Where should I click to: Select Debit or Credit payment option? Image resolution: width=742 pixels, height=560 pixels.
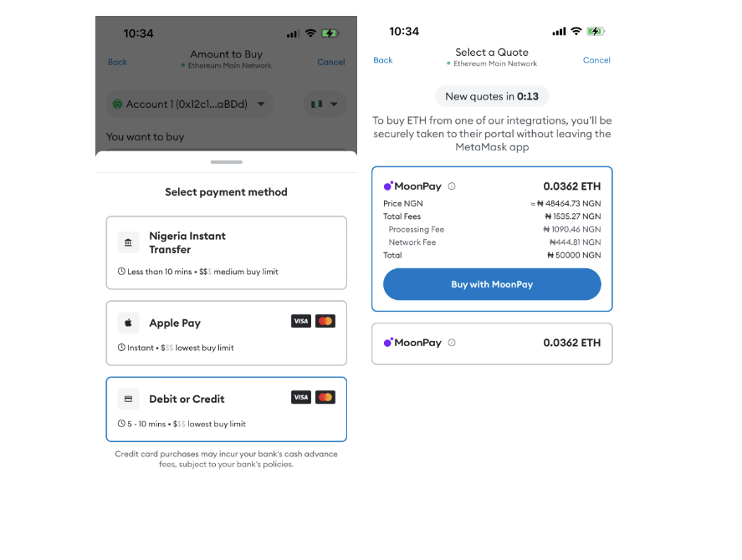pos(226,409)
